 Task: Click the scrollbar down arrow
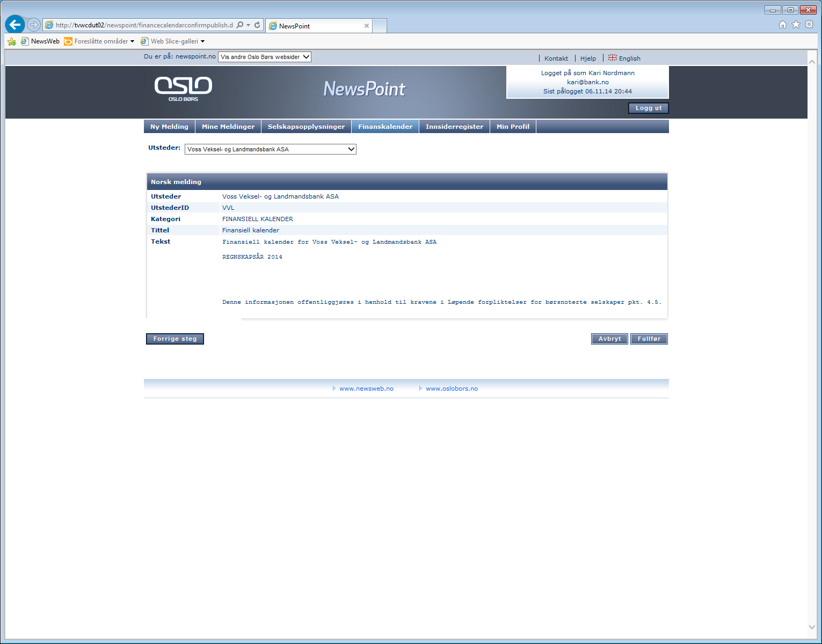[x=812, y=627]
